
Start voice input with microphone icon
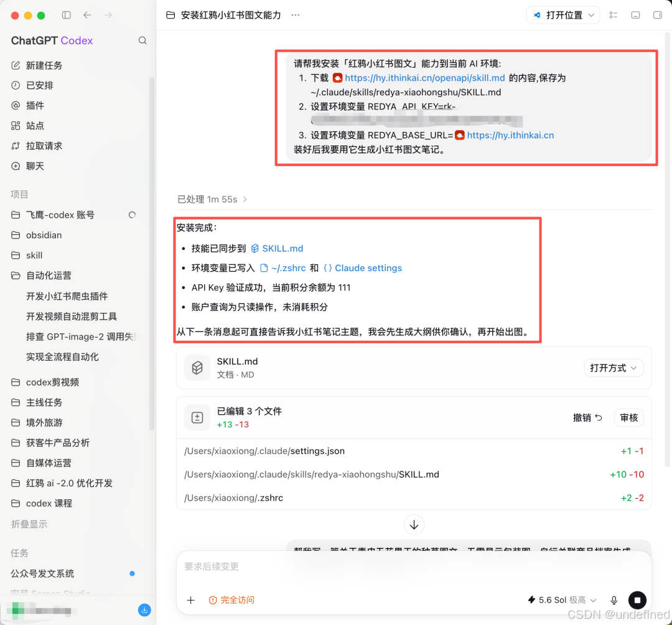pos(614,600)
